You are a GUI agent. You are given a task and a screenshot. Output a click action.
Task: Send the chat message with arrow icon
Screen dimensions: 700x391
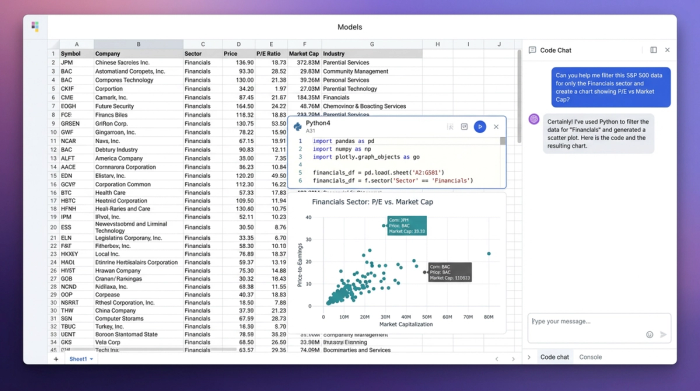(663, 334)
